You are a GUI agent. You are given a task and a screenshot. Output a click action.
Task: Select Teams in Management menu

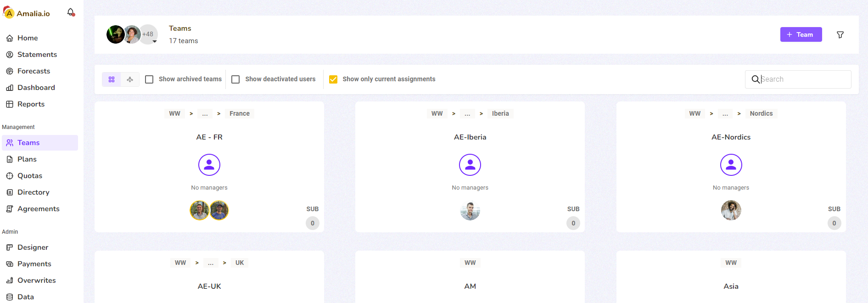(x=40, y=143)
